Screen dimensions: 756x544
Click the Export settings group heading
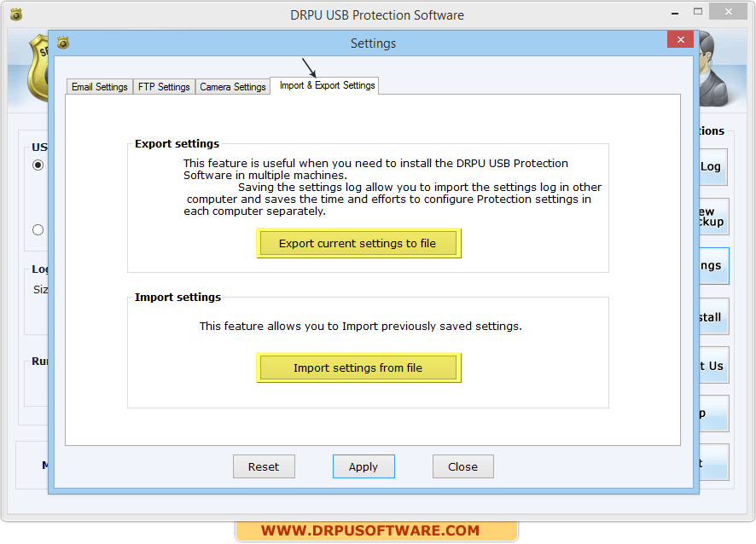click(x=177, y=143)
